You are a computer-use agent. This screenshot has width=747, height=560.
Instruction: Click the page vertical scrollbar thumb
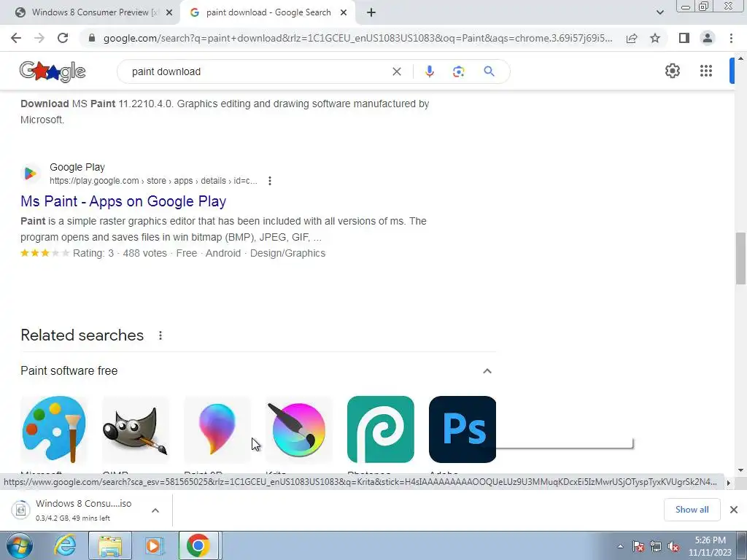740,259
